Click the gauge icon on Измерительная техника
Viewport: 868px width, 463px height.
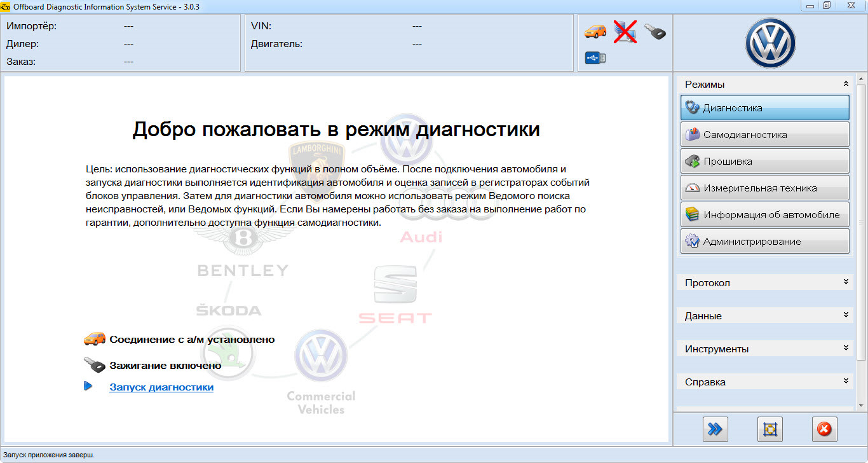pos(692,188)
